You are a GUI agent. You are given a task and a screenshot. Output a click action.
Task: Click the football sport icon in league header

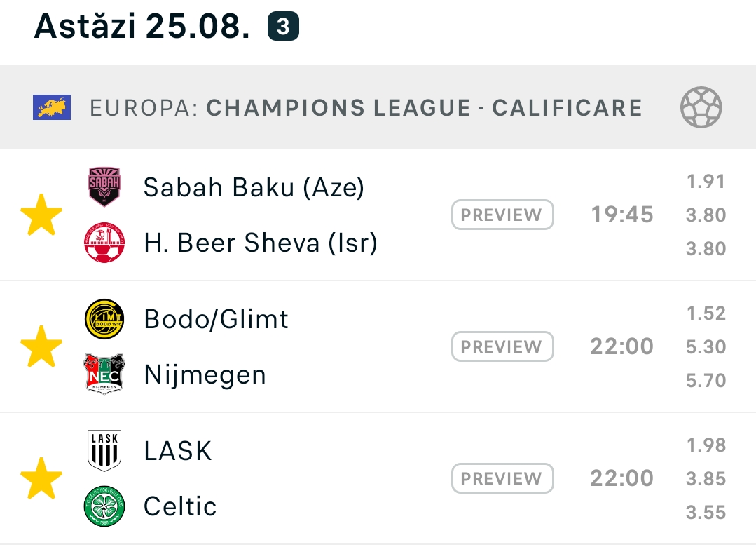click(701, 107)
